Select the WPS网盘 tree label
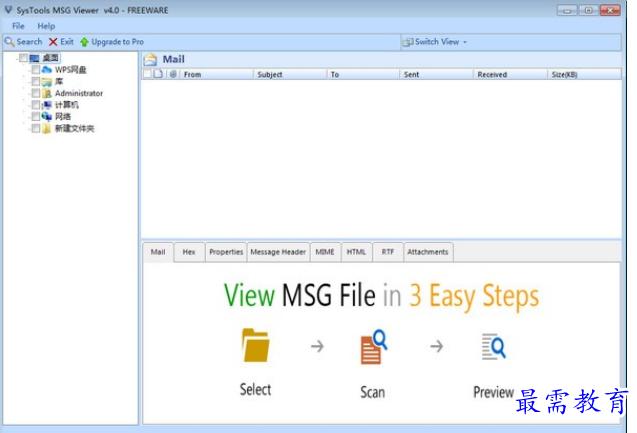The height and width of the screenshot is (433, 637). pyautogui.click(x=71, y=70)
